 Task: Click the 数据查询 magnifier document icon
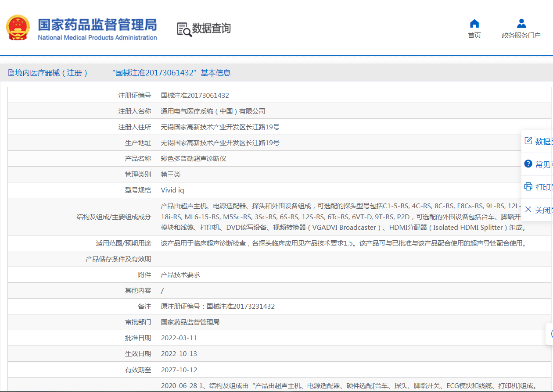(x=184, y=29)
